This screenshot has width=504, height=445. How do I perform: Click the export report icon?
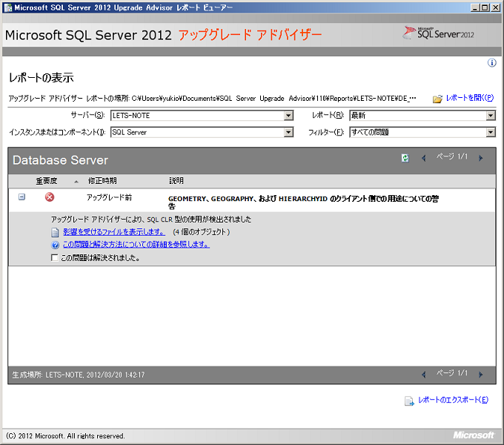click(408, 401)
